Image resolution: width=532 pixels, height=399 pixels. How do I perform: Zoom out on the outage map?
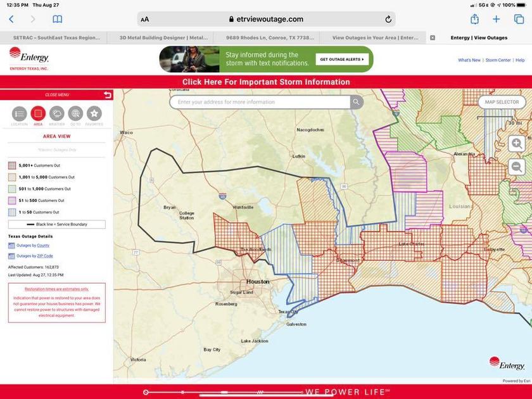tap(517, 167)
